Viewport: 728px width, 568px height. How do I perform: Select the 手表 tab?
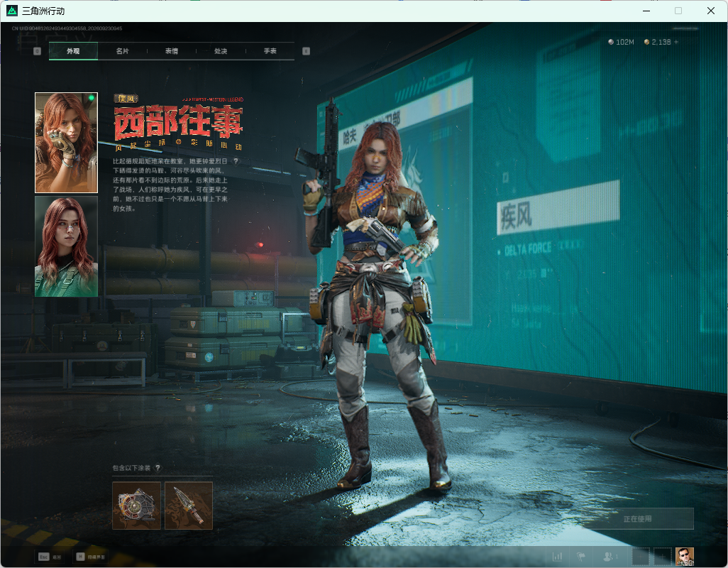(270, 51)
